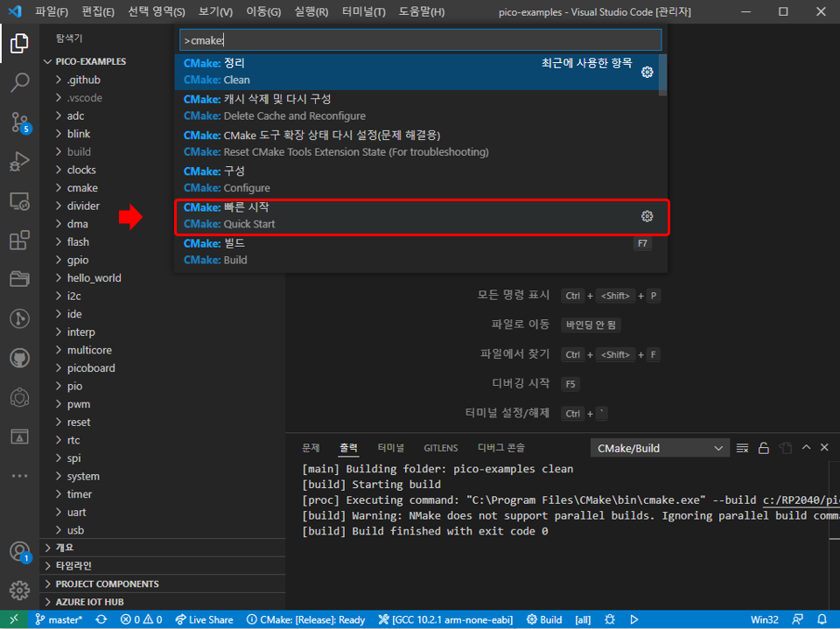Open Run and Debug view
This screenshot has height=629, width=840.
19,161
